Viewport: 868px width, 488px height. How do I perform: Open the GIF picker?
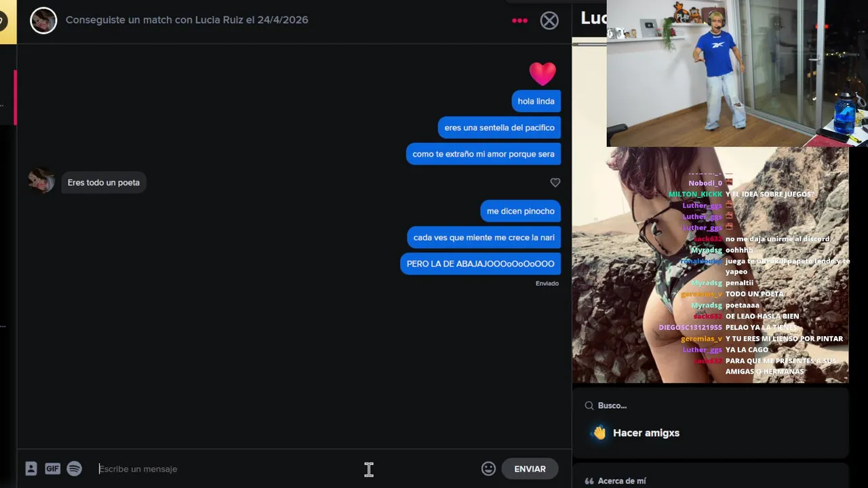[x=52, y=468]
